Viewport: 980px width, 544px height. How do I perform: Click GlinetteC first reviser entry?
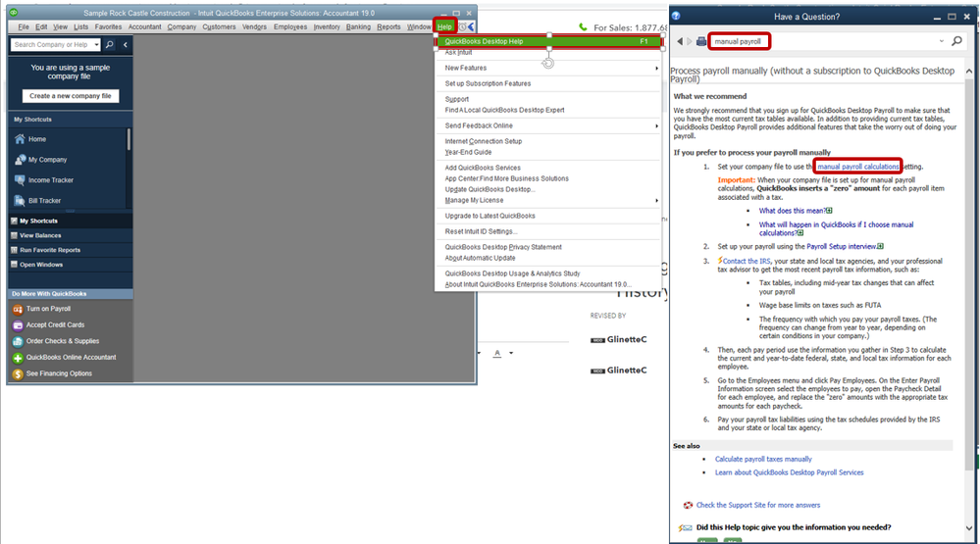[x=627, y=340]
